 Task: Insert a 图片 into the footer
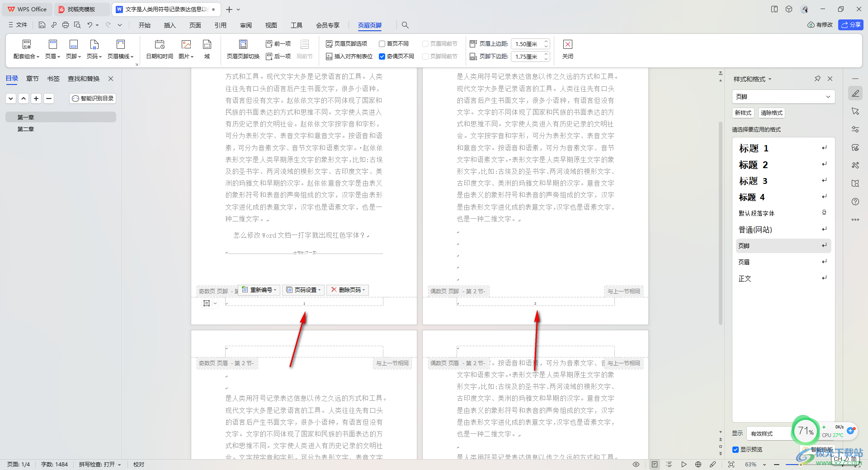point(186,50)
